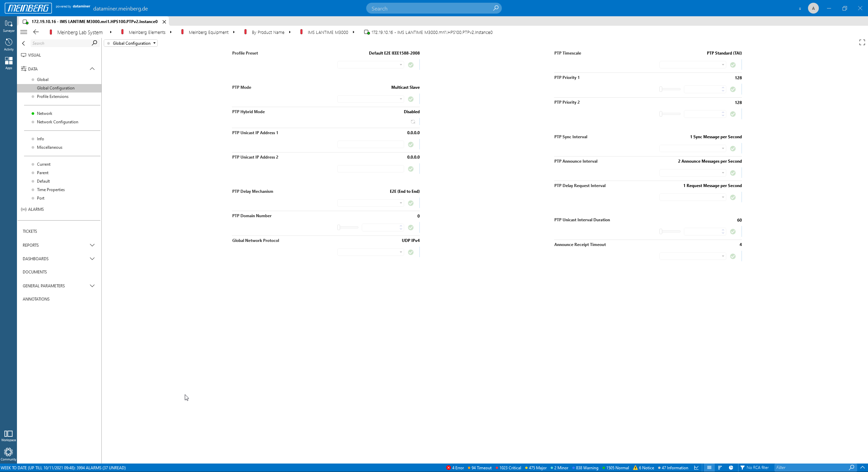
Task: Click PTP Priority 2 stepper field
Action: coord(705,114)
